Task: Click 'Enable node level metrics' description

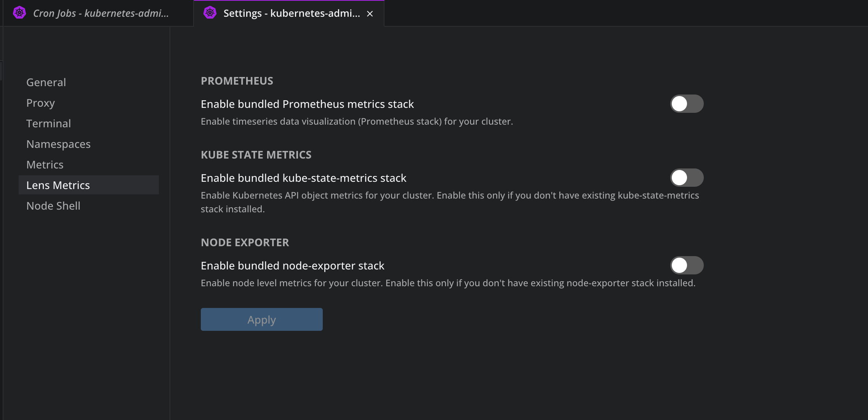Action: (448, 283)
